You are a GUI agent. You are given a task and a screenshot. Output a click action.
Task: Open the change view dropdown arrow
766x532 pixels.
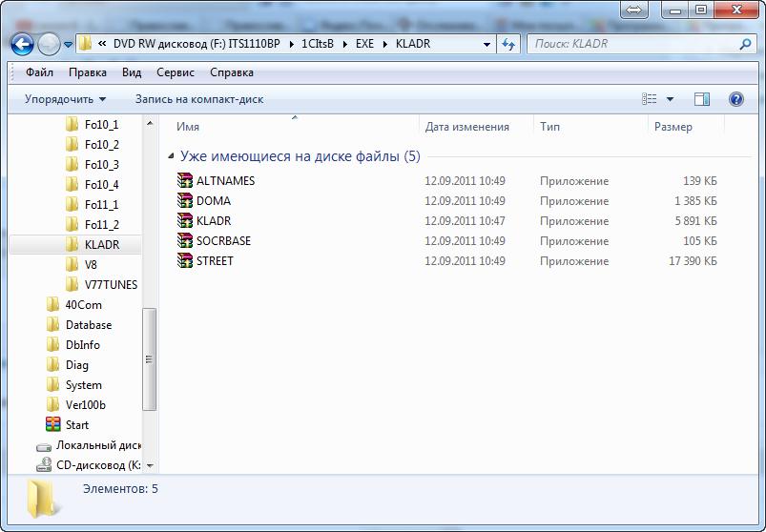point(670,99)
